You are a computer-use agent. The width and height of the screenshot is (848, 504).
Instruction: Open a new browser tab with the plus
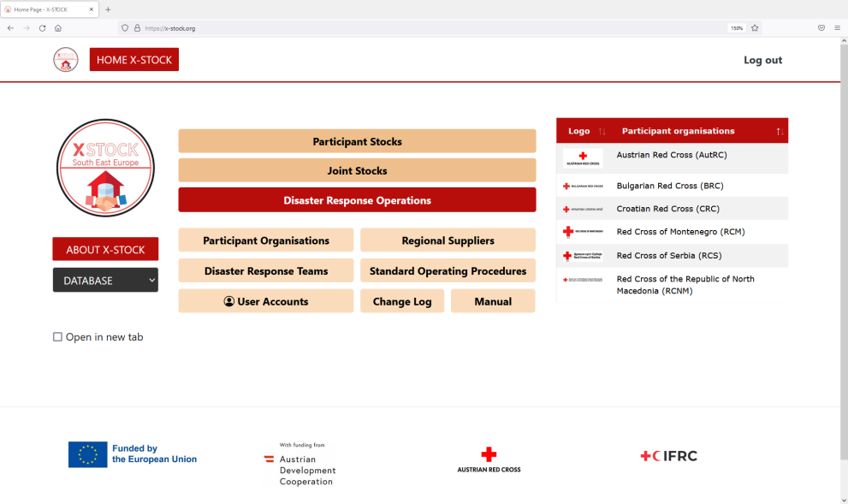107,9
